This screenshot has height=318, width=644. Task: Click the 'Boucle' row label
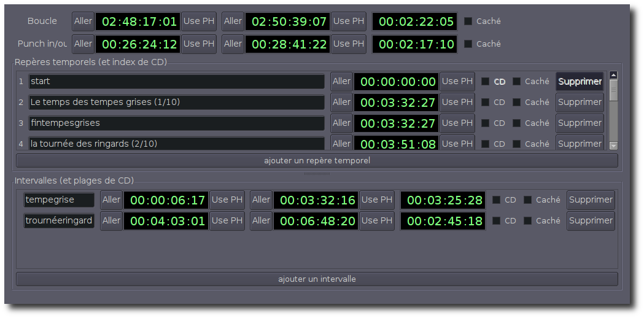[42, 21]
